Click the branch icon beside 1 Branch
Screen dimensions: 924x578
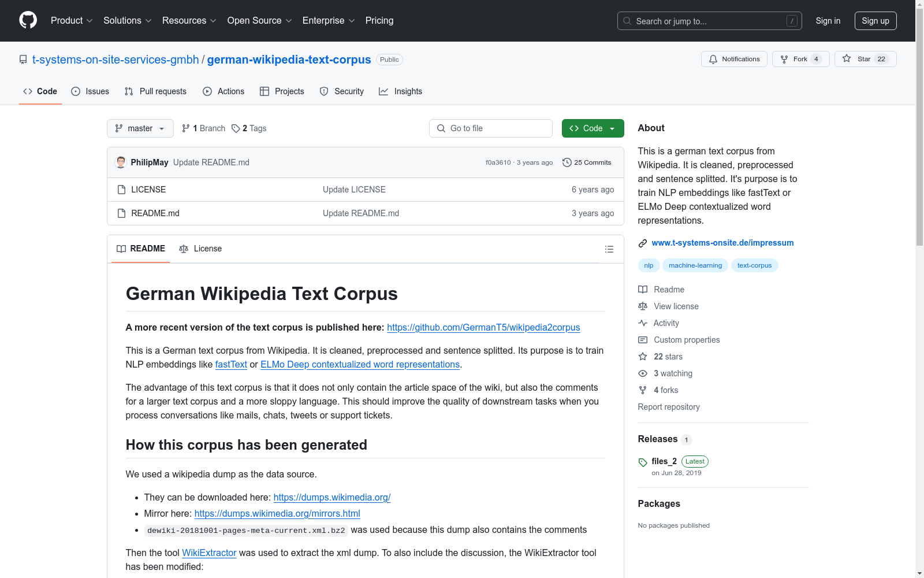click(x=186, y=128)
